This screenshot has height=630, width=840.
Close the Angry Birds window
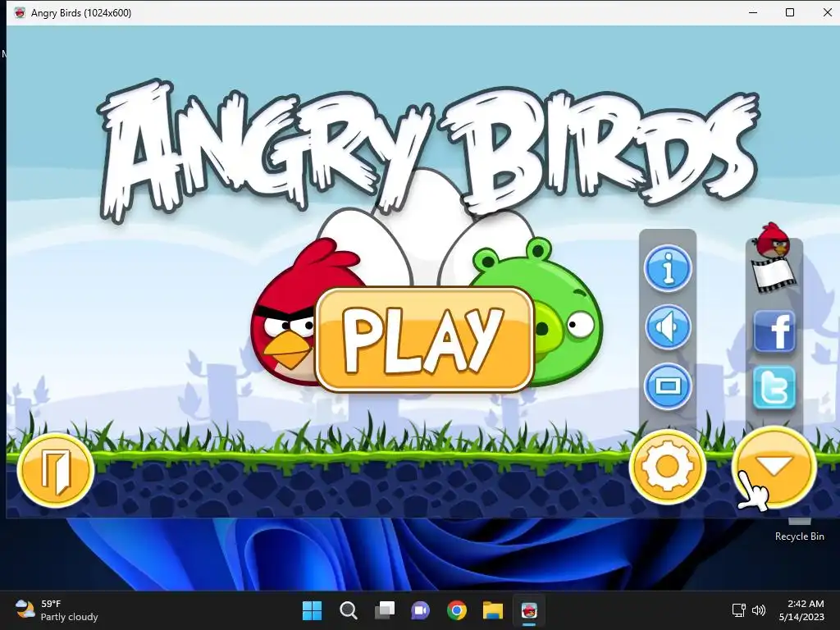tap(827, 12)
